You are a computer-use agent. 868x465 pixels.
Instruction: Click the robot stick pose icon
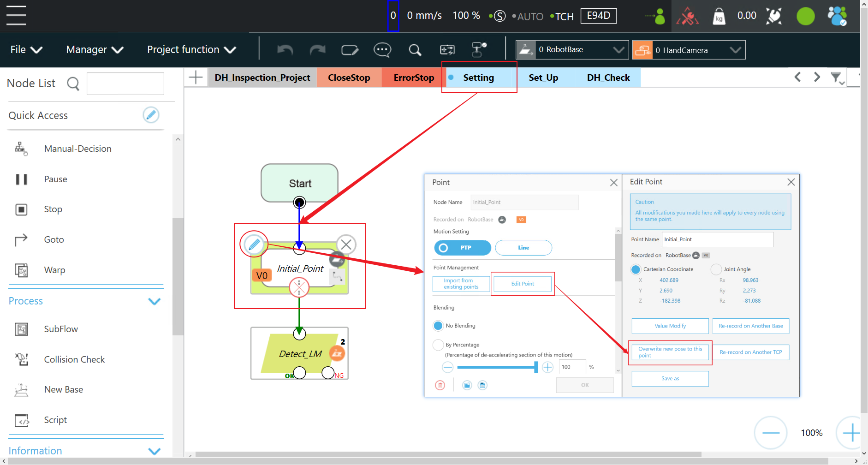(774, 16)
